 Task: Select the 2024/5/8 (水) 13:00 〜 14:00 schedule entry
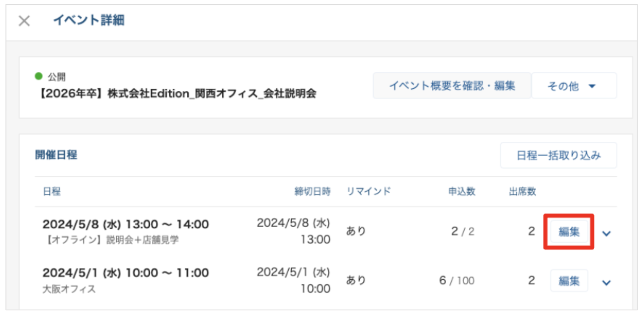pyautogui.click(x=125, y=224)
